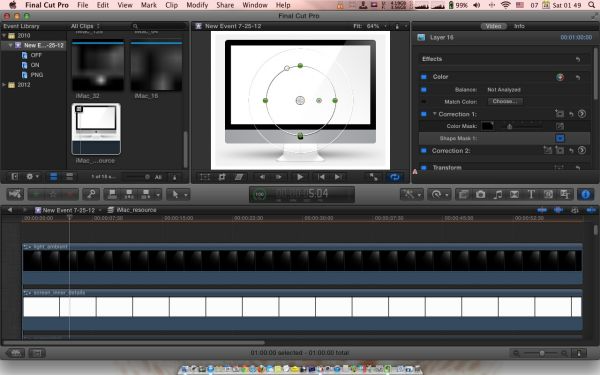The width and height of the screenshot is (600, 375).
Task: Open the event browser gear action menu
Action: 32,177
